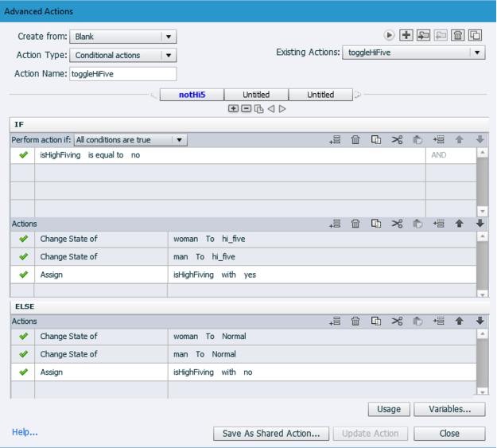Open the Perform action if dropdown
Image resolution: width=497 pixels, height=448 pixels.
pos(130,140)
